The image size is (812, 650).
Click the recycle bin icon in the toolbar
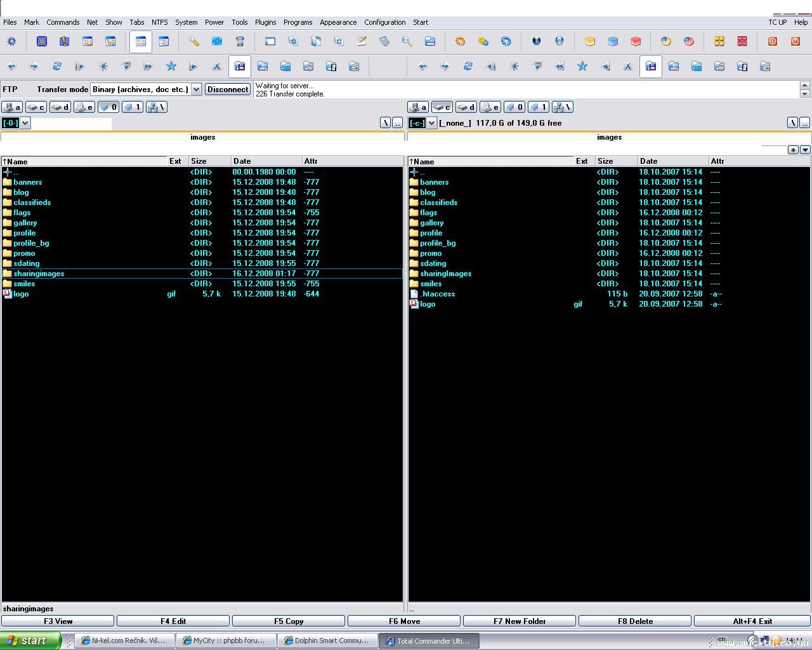240,42
